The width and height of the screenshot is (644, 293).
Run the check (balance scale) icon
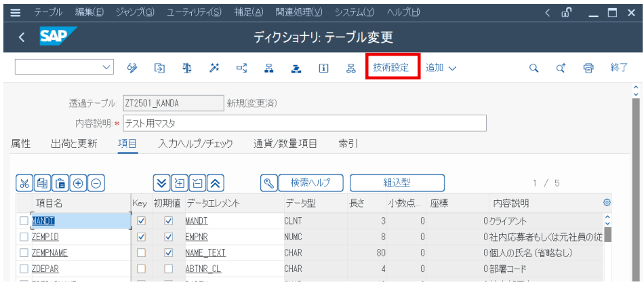point(187,69)
